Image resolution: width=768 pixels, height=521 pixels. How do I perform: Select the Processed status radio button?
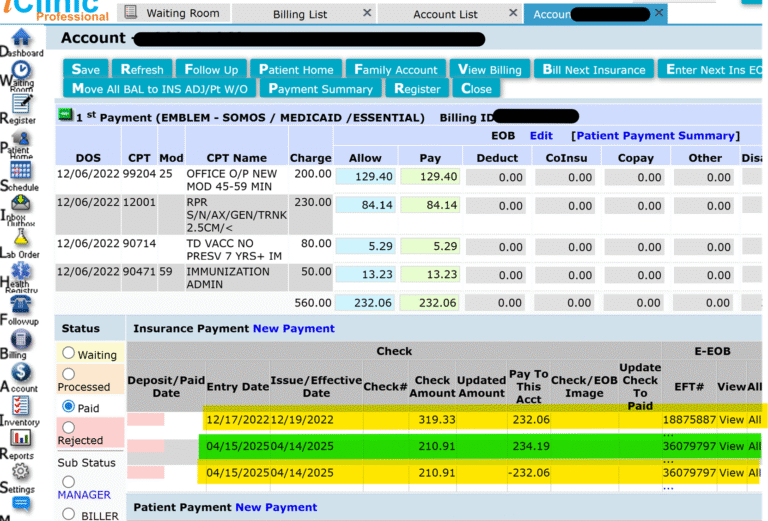point(68,372)
